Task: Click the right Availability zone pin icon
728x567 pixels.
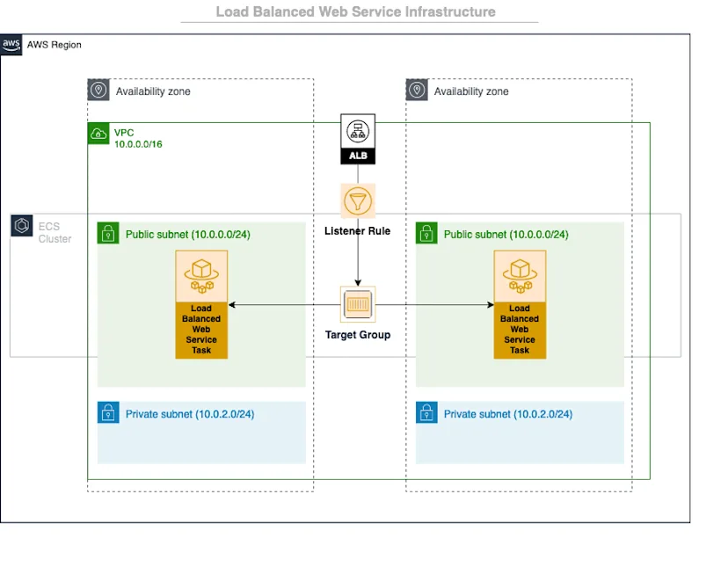Action: tap(416, 89)
